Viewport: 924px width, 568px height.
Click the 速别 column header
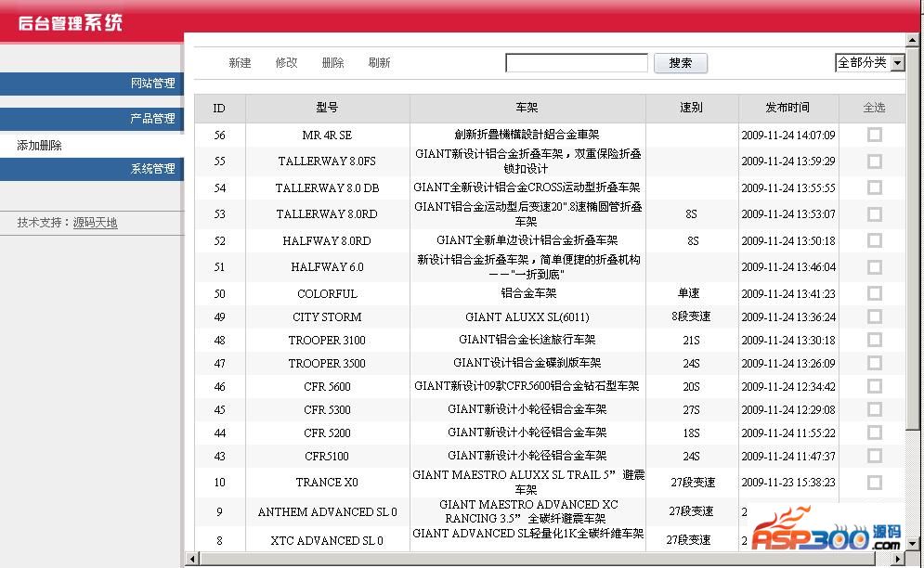pyautogui.click(x=691, y=108)
